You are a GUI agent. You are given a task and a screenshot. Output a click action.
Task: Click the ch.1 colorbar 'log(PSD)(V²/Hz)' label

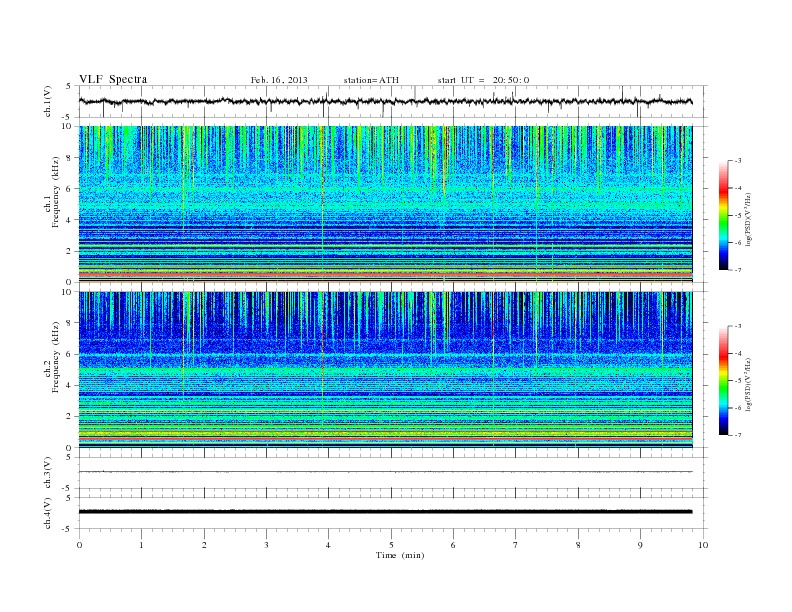[x=748, y=220]
